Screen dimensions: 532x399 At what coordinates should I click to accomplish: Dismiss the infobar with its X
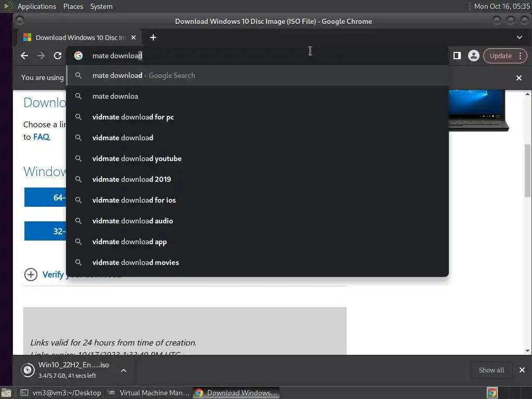[x=519, y=78]
